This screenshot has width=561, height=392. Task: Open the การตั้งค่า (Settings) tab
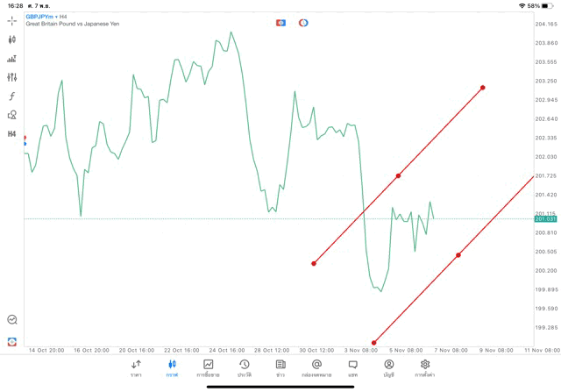tap(425, 367)
